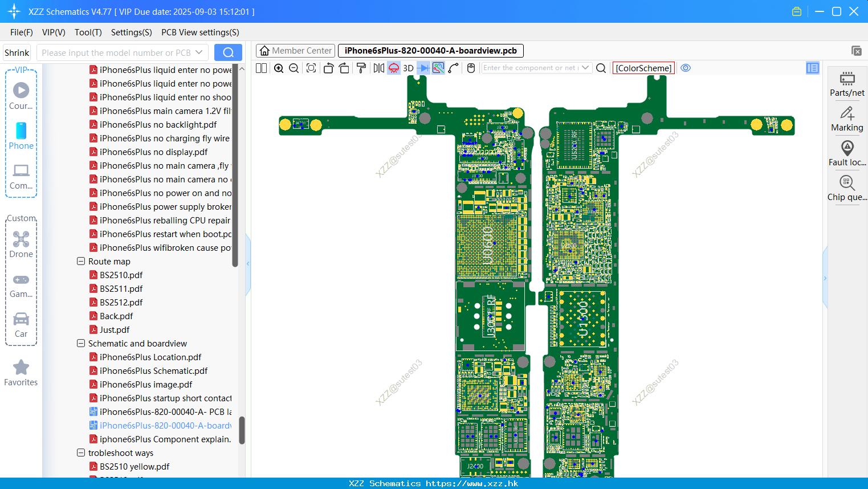Screen dimensions: 868x489
Task: Open iPhone6sPlus Schematic.pdf
Action: coord(153,370)
